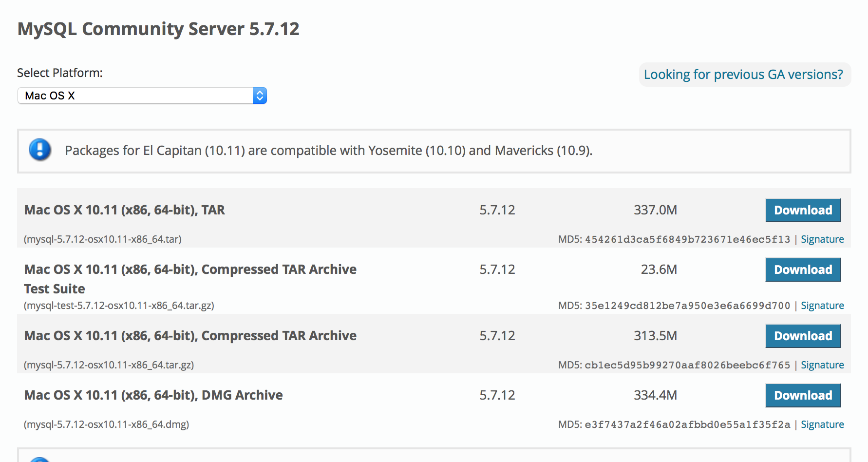Open Signature link for the DMG Archive
868x462 pixels.
pyautogui.click(x=822, y=424)
